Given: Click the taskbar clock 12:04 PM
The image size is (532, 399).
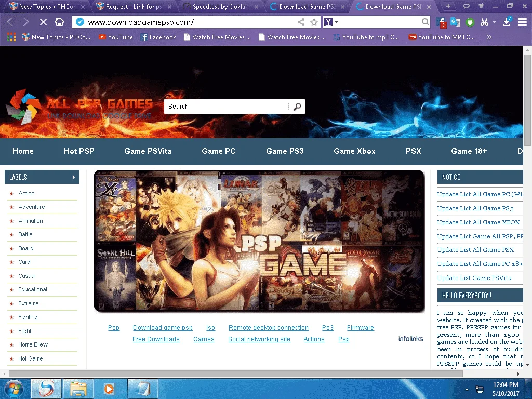Looking at the screenshot, I should (x=506, y=385).
